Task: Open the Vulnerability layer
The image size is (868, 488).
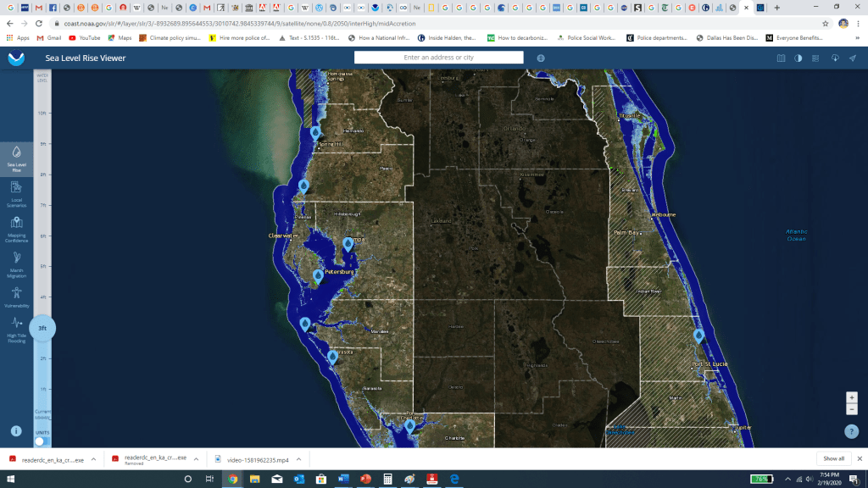Action: pyautogui.click(x=16, y=296)
